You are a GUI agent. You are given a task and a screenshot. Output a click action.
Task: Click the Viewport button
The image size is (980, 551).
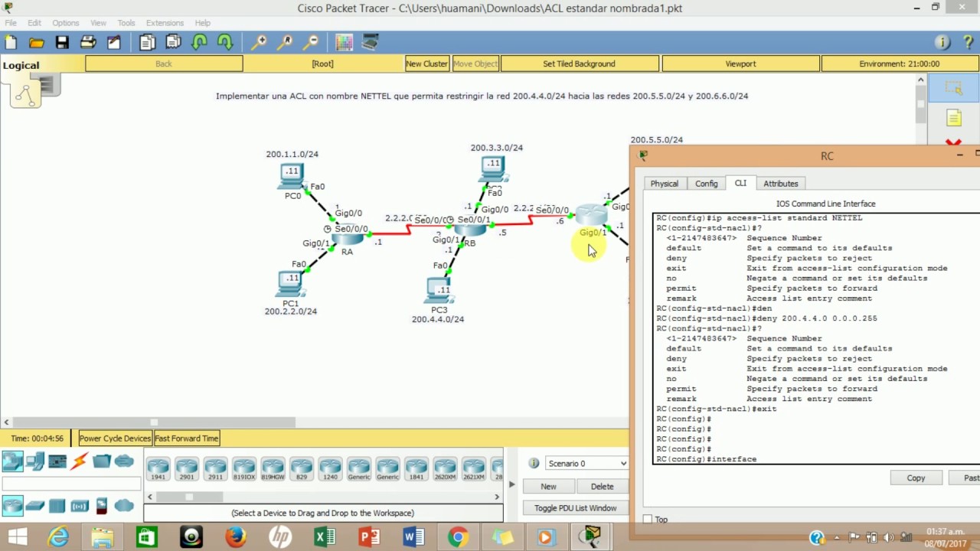pos(740,64)
